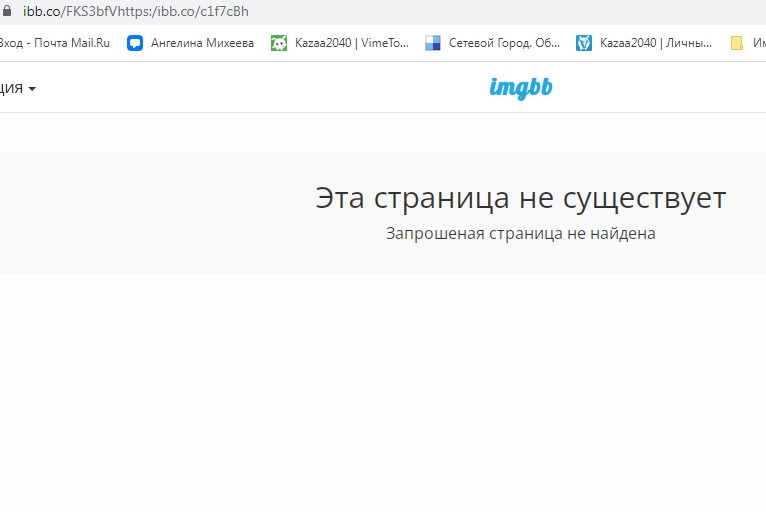Click the blue chat icon for Ангелина Михеева
Viewport: 766px width, 512px height.
tap(135, 43)
